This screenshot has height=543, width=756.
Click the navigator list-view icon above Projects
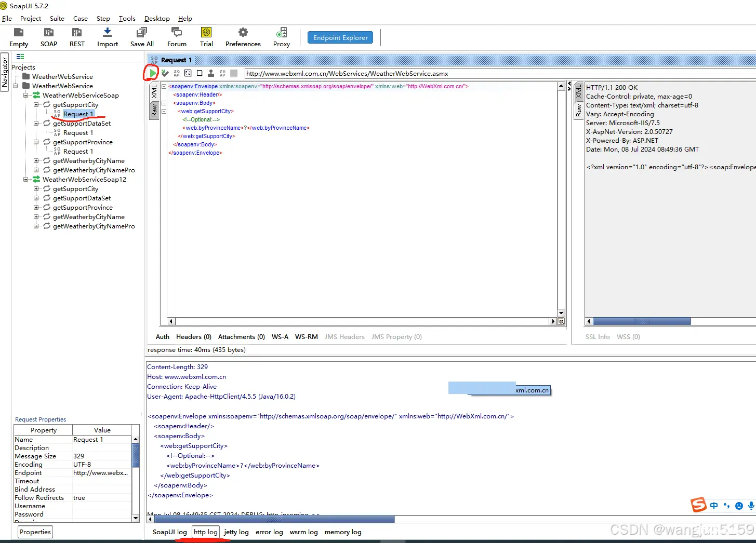point(20,57)
